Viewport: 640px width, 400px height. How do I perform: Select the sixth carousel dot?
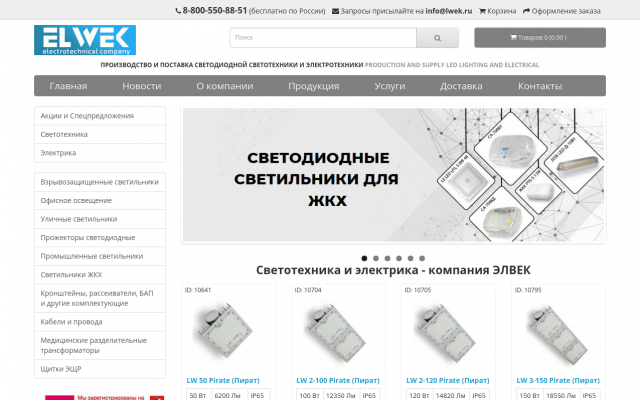tap(422, 258)
